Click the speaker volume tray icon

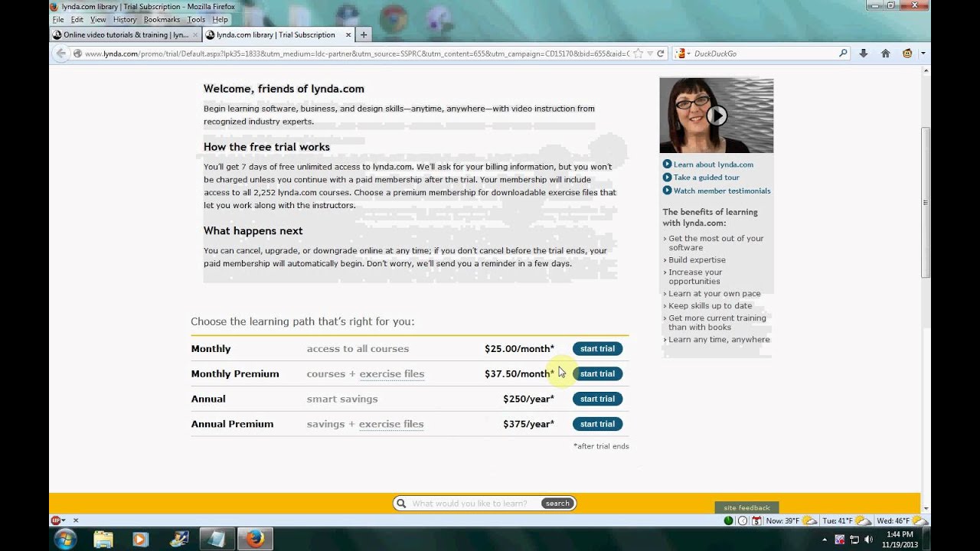pyautogui.click(x=869, y=539)
